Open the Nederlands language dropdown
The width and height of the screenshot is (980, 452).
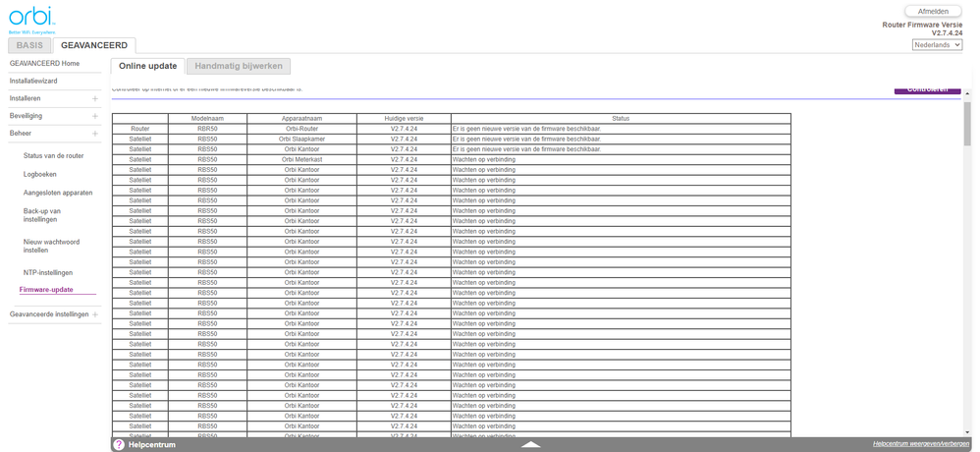937,45
